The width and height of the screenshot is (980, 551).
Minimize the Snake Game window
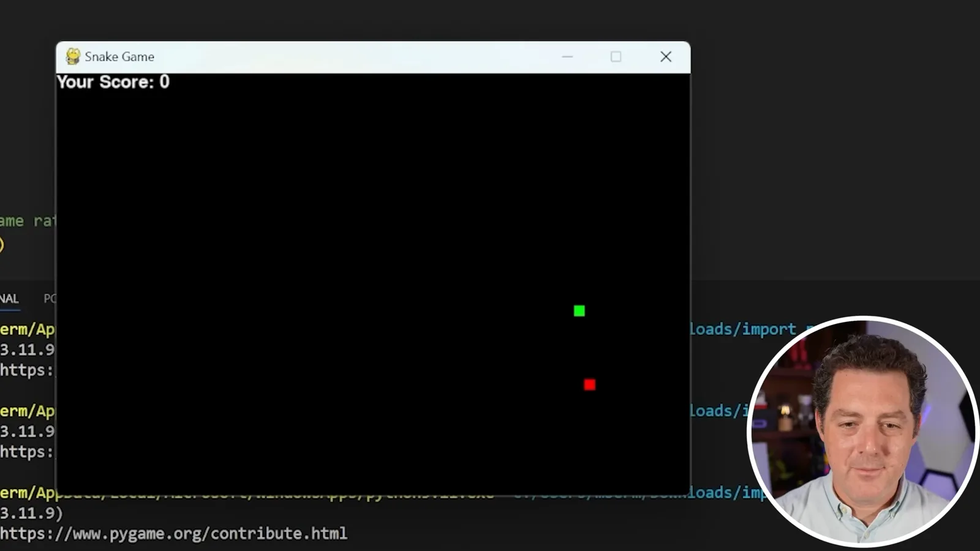pyautogui.click(x=567, y=56)
